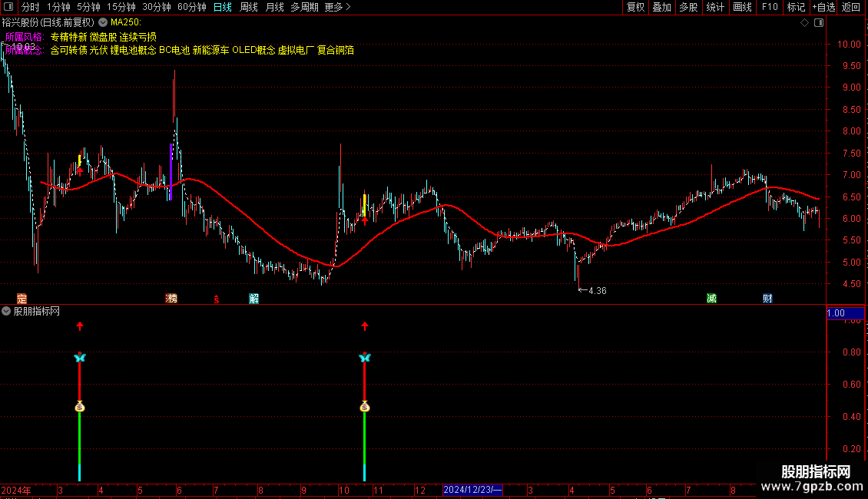
Task: Click the 多股 multi-stock button
Action: coord(689,7)
